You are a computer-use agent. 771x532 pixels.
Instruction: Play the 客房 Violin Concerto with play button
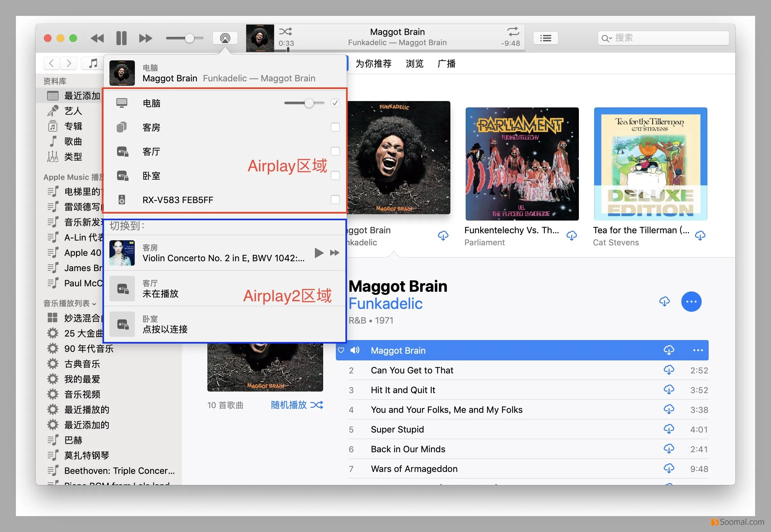click(319, 253)
